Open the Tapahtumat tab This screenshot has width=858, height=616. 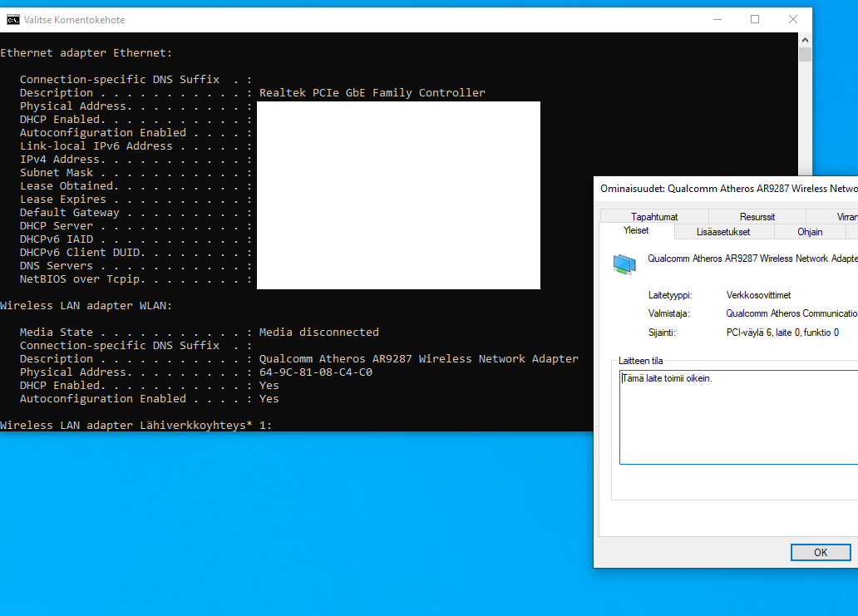(653, 216)
